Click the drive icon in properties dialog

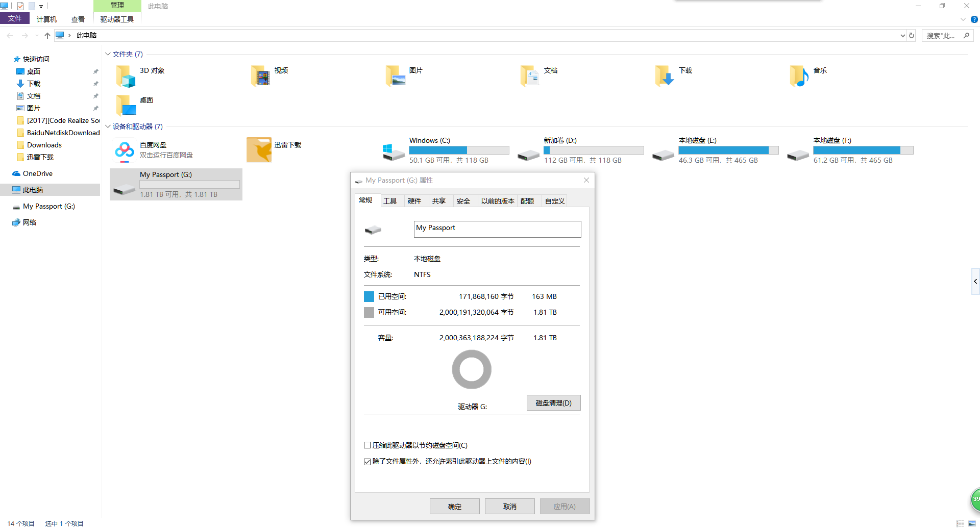click(x=373, y=230)
